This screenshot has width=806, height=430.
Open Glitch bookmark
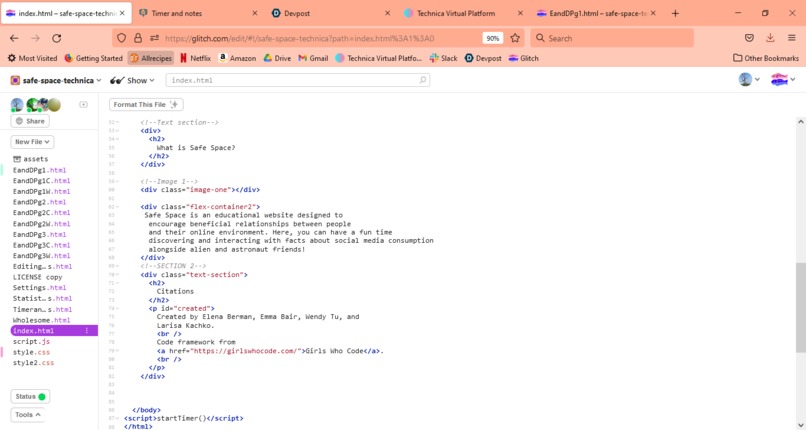click(x=524, y=58)
